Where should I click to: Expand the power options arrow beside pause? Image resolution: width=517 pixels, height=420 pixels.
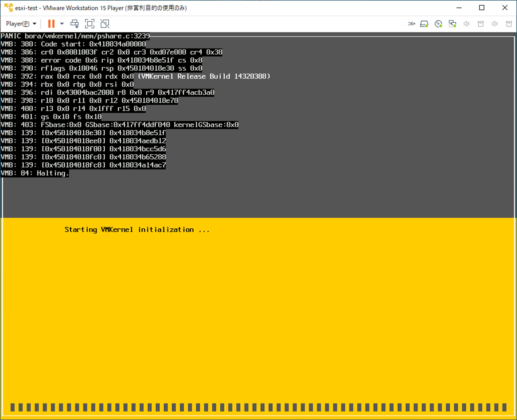coord(62,24)
